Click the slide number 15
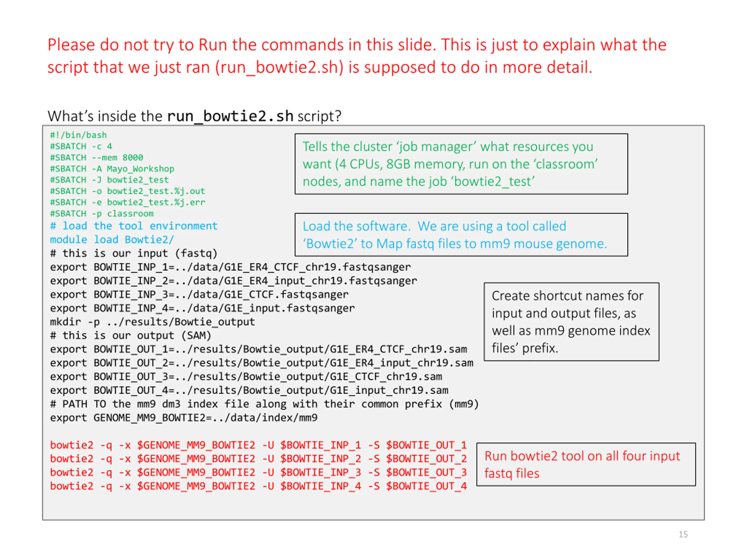The height and width of the screenshot is (560, 747). [683, 534]
